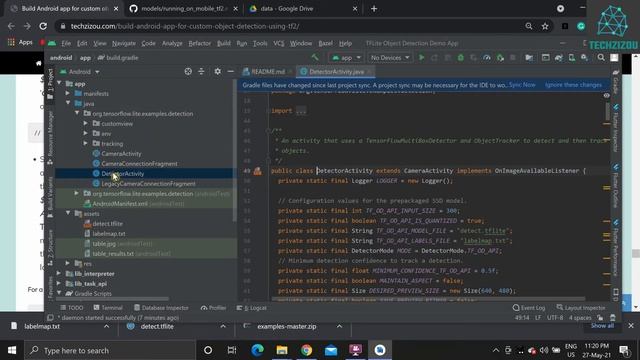The image size is (640, 360).
Task: Click the Sync Now link
Action: [x=522, y=85]
